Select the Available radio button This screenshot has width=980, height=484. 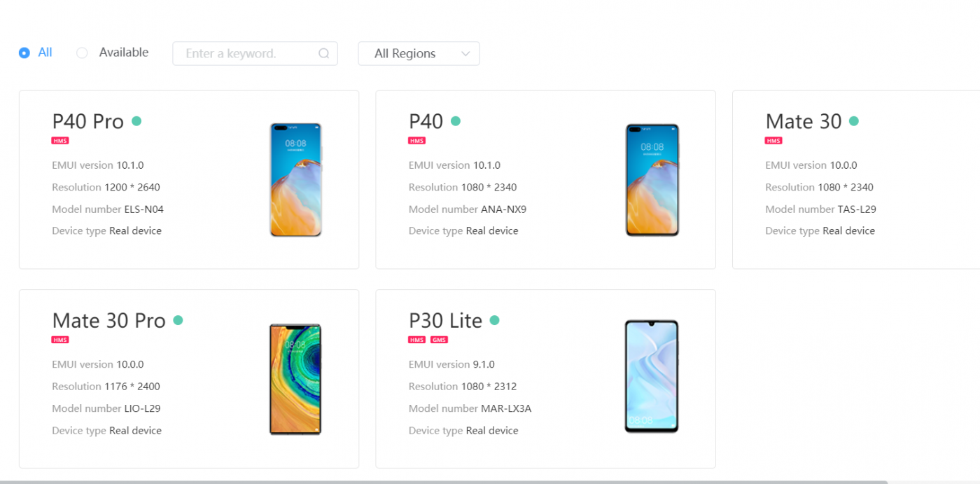(x=82, y=53)
